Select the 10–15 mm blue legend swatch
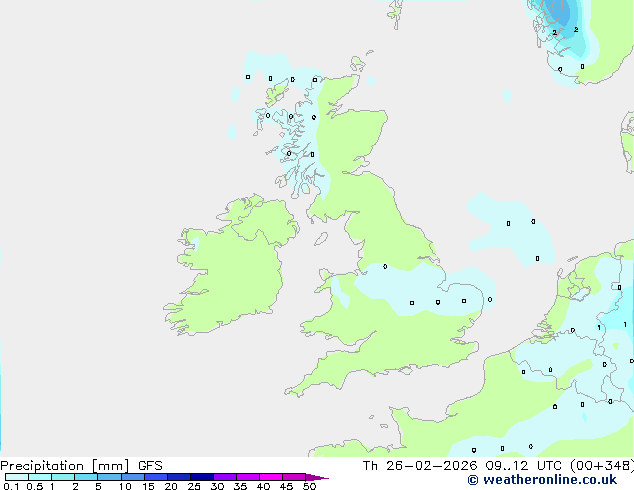This screenshot has height=490, width=634. pos(133,477)
